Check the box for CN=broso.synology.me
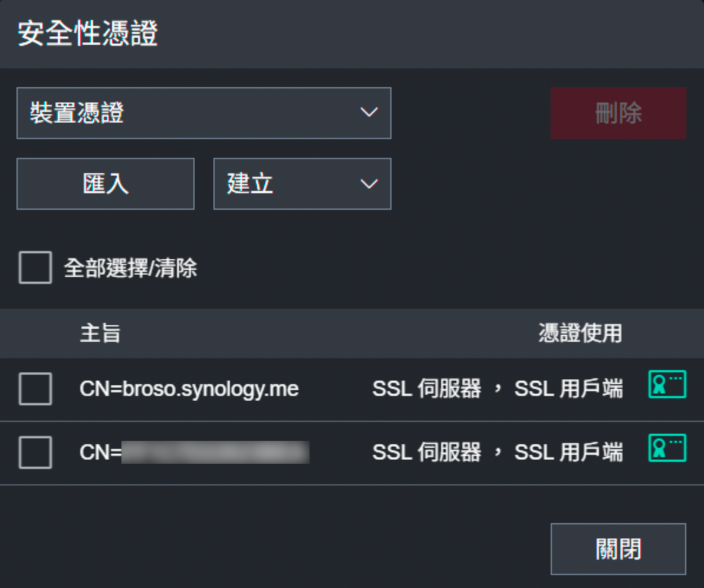This screenshot has width=704, height=588. pos(35,389)
